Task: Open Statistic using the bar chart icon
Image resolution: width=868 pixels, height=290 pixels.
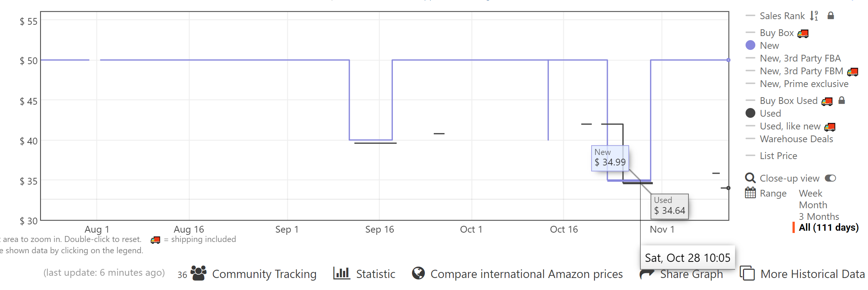Action: coord(341,274)
